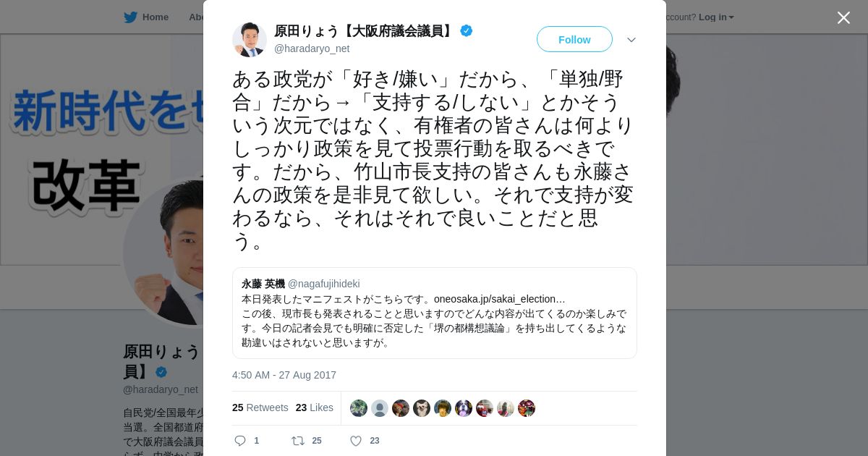Open quoted tweet by 永藤 英機
Image resolution: width=868 pixels, height=456 pixels.
point(435,313)
